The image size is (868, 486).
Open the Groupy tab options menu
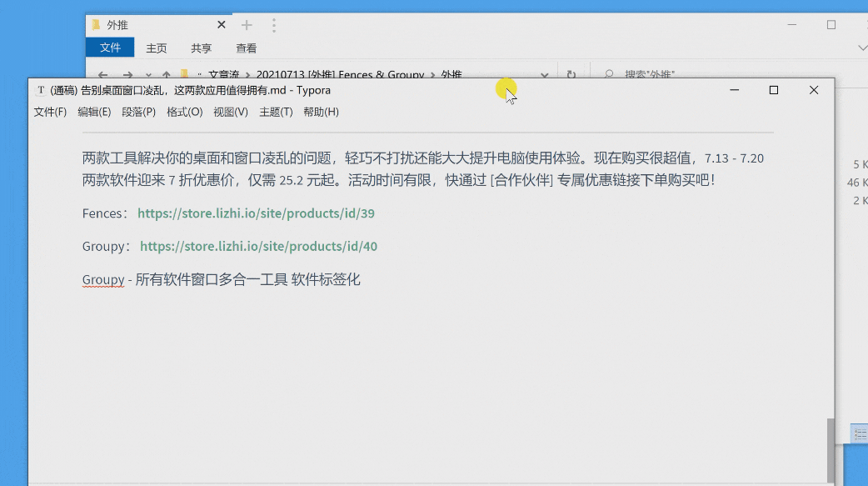pyautogui.click(x=273, y=25)
